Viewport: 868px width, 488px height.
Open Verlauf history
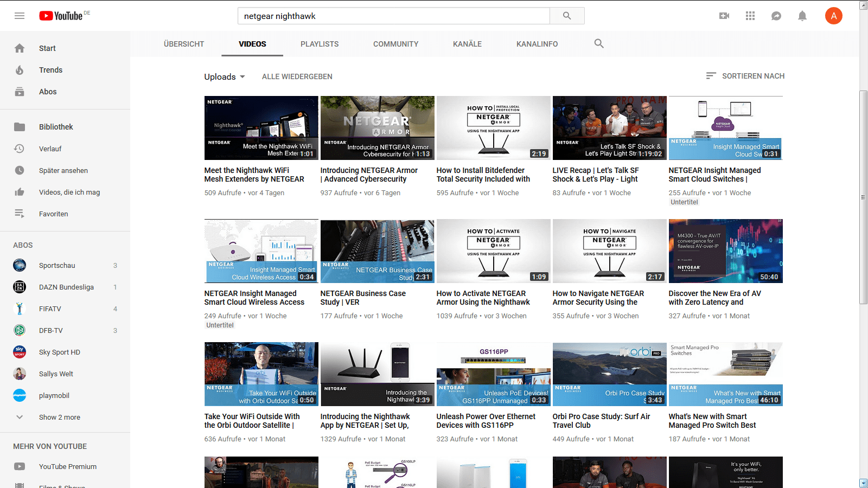coord(65,149)
